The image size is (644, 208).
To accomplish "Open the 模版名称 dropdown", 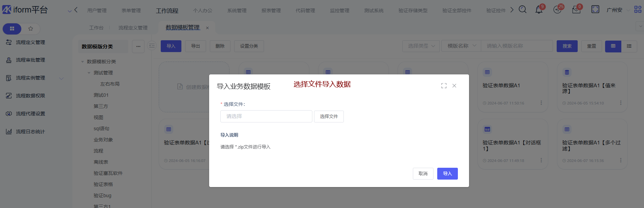I will [x=461, y=46].
